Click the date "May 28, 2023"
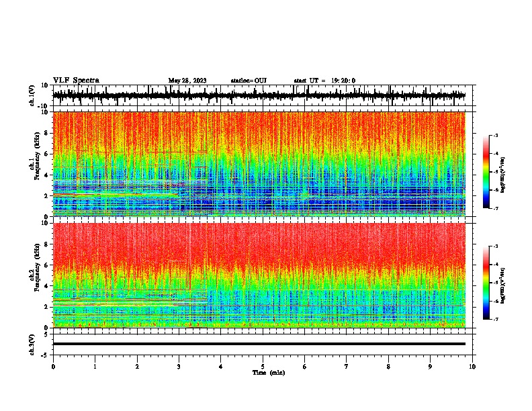532x411 pixels. pyautogui.click(x=187, y=81)
